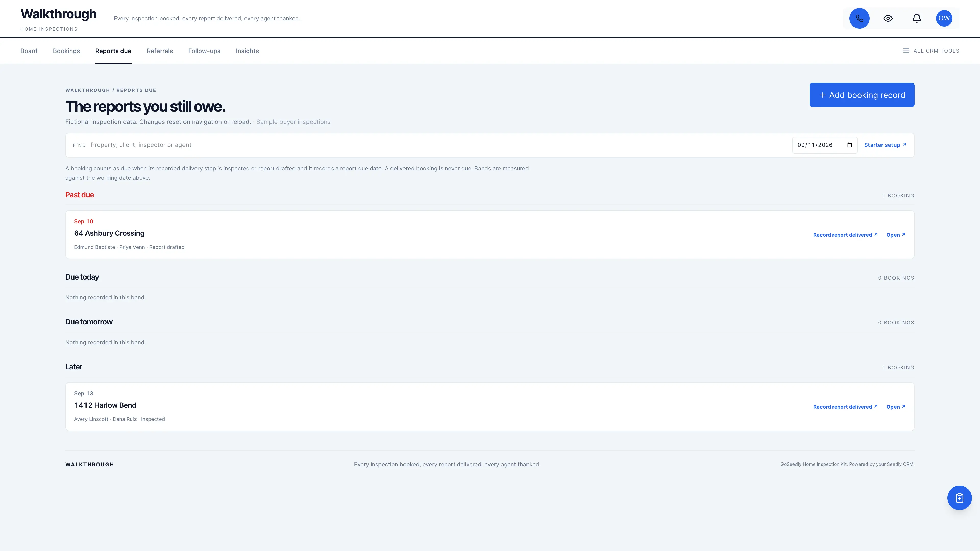Click the Sep 10 due date label
This screenshot has height=551, width=980.
[84, 221]
